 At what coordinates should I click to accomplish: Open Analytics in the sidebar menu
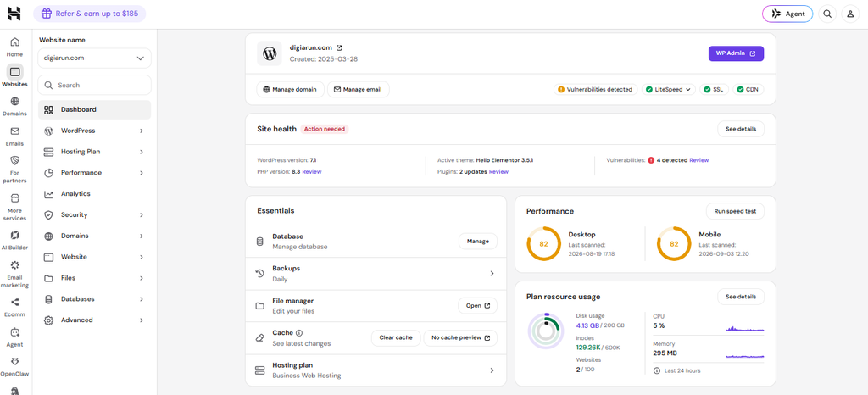pyautogui.click(x=95, y=193)
